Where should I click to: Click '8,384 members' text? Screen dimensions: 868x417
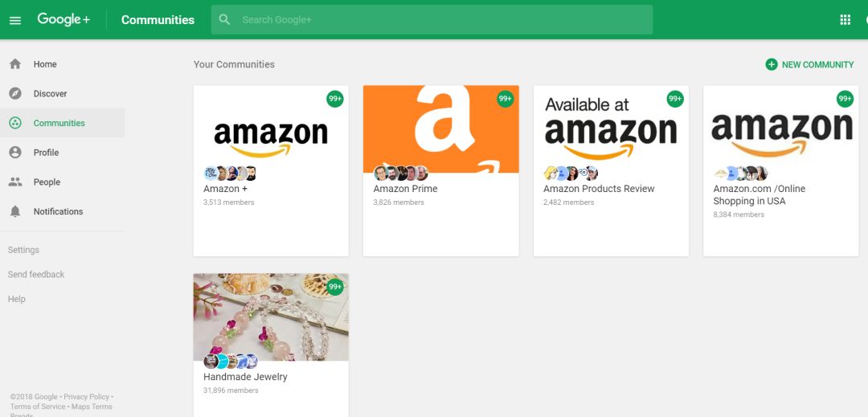(739, 215)
